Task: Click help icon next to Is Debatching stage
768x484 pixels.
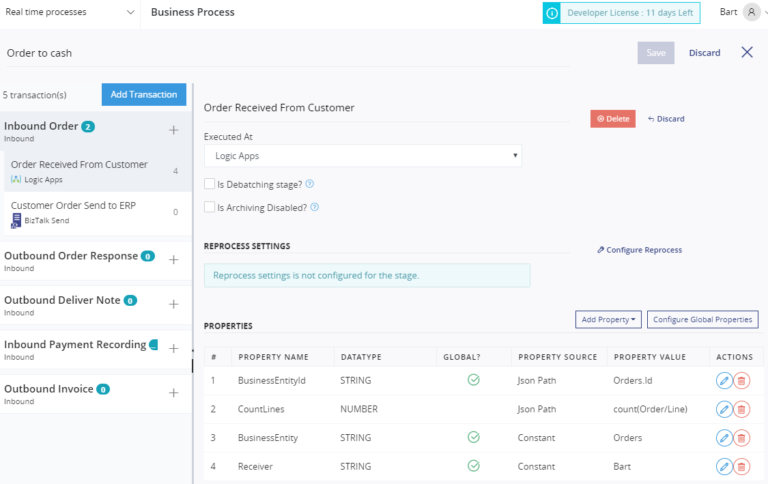Action: click(310, 184)
